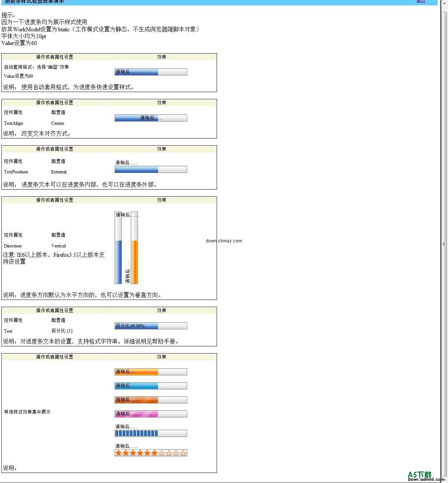Click the blue 幽蓝 style progress bar
Image resolution: width=448 pixels, height=483 pixels.
point(150,72)
